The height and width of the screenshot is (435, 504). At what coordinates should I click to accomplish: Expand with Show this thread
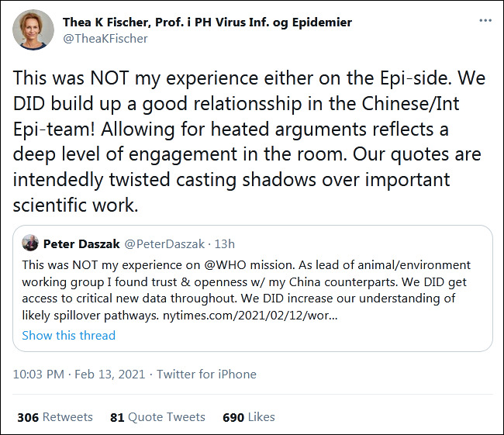pos(68,335)
